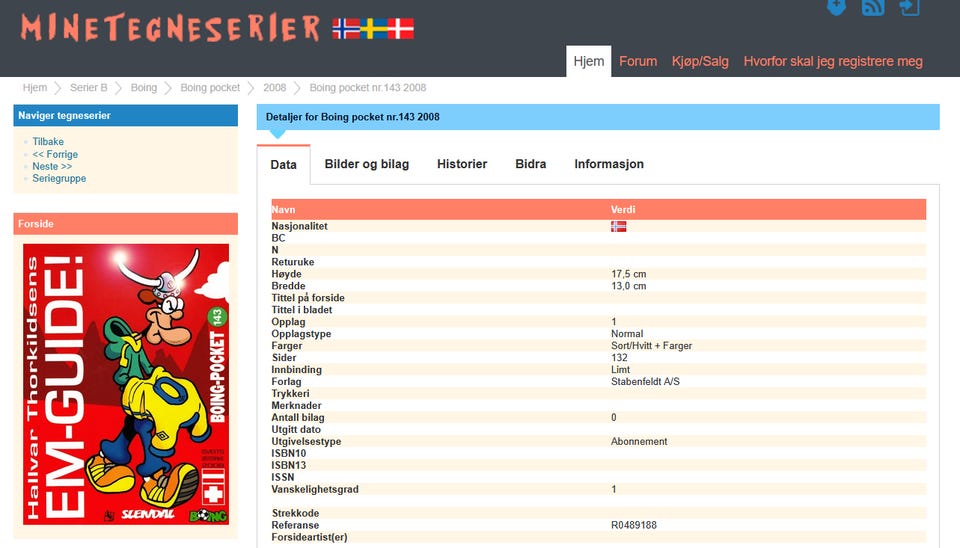
Task: Click the Normal opplagstype value
Action: [x=627, y=334]
